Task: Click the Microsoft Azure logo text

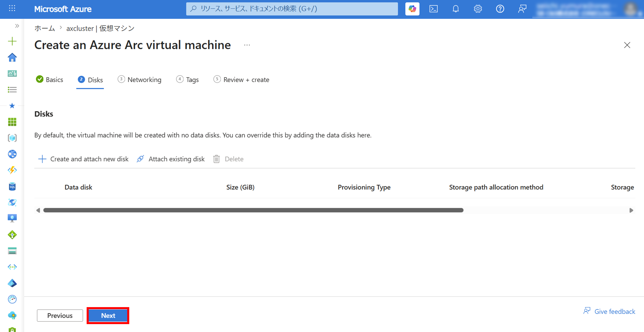Action: (x=63, y=9)
